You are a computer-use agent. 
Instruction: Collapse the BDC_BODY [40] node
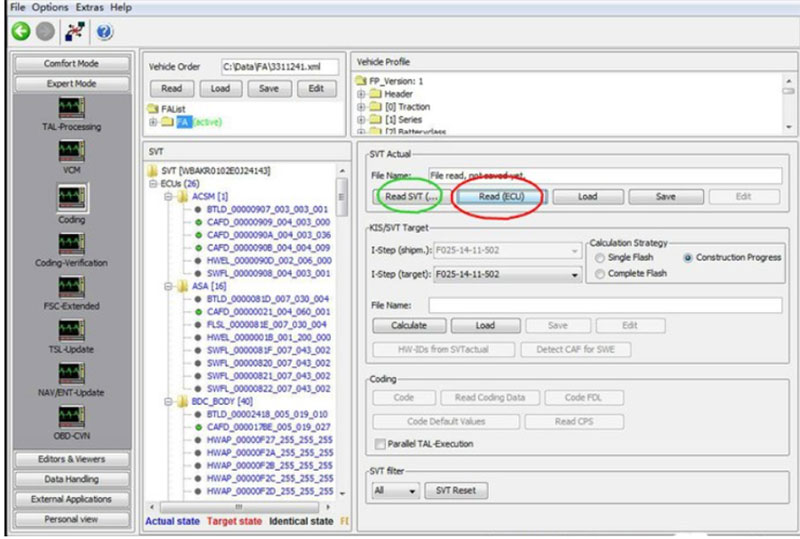[168, 401]
